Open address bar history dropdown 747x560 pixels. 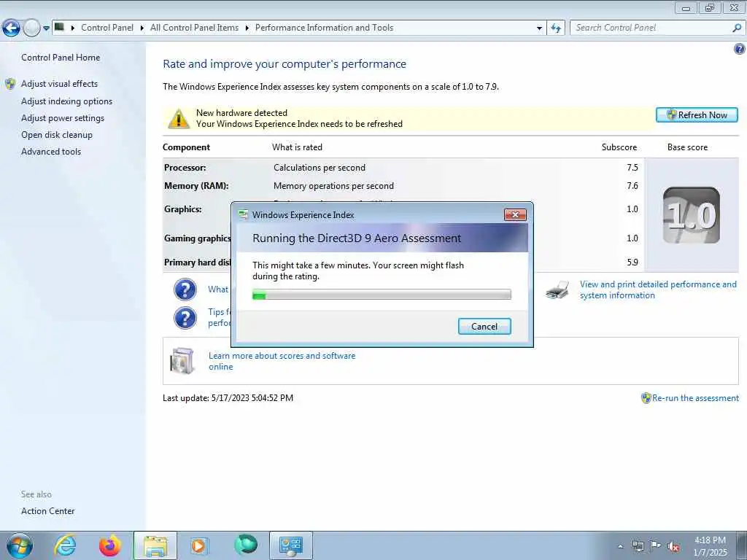pos(539,28)
